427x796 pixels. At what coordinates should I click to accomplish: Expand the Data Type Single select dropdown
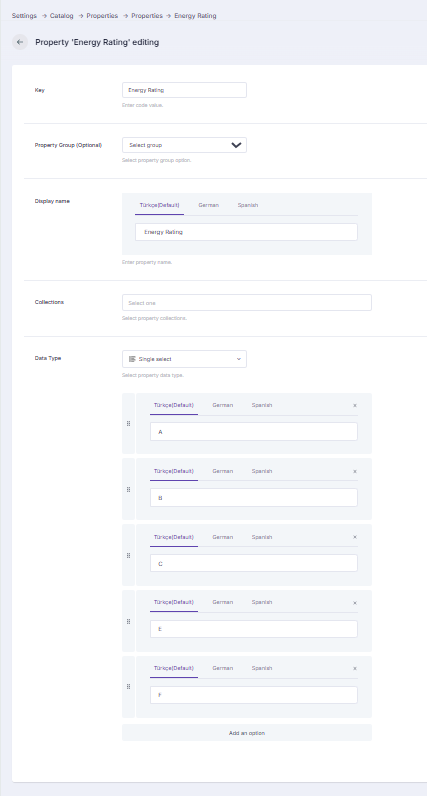click(184, 359)
